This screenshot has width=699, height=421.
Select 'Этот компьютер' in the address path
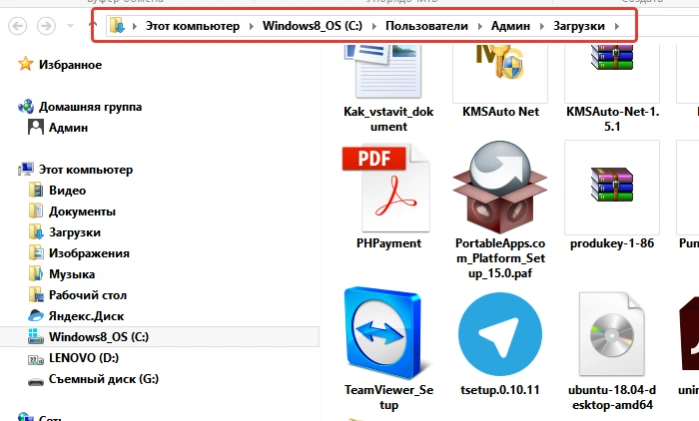(x=193, y=26)
